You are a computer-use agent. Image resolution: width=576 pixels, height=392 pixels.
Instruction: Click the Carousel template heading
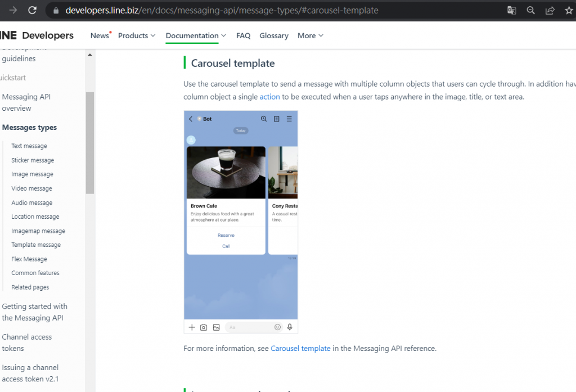[x=233, y=63]
